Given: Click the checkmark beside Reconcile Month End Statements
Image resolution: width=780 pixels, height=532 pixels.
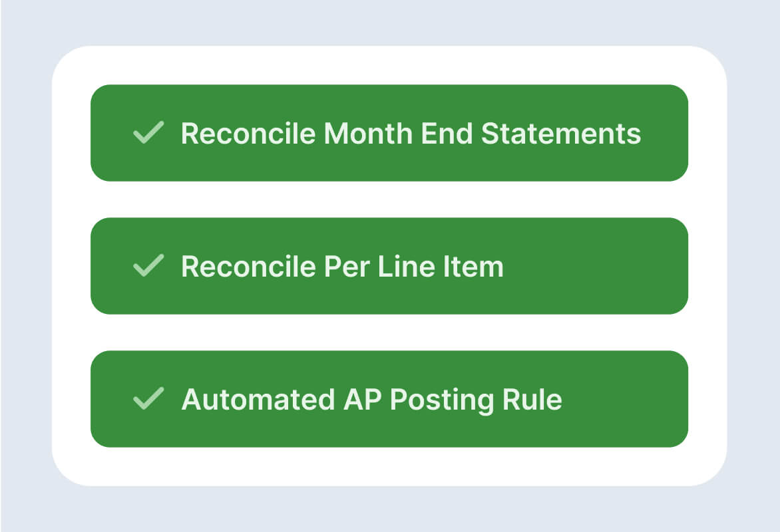Looking at the screenshot, I should pyautogui.click(x=148, y=132).
